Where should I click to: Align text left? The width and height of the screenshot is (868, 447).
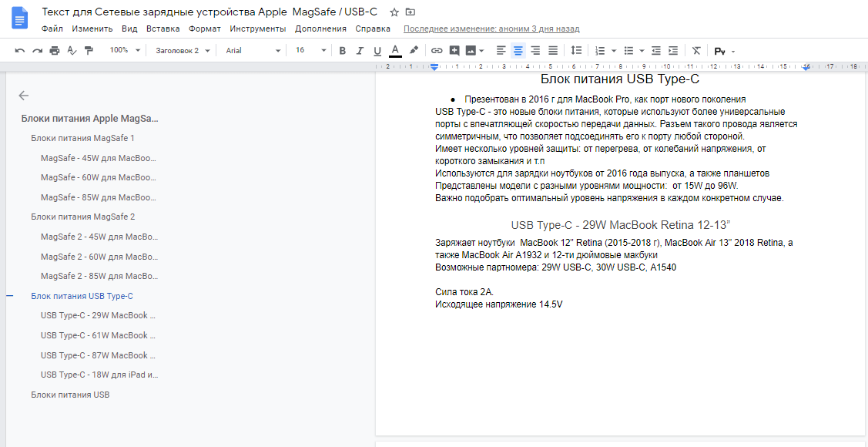501,50
